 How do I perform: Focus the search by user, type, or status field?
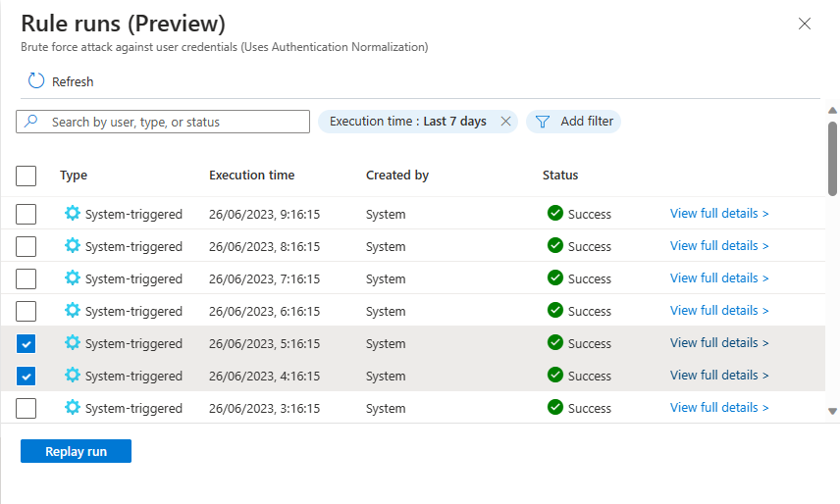(177, 122)
